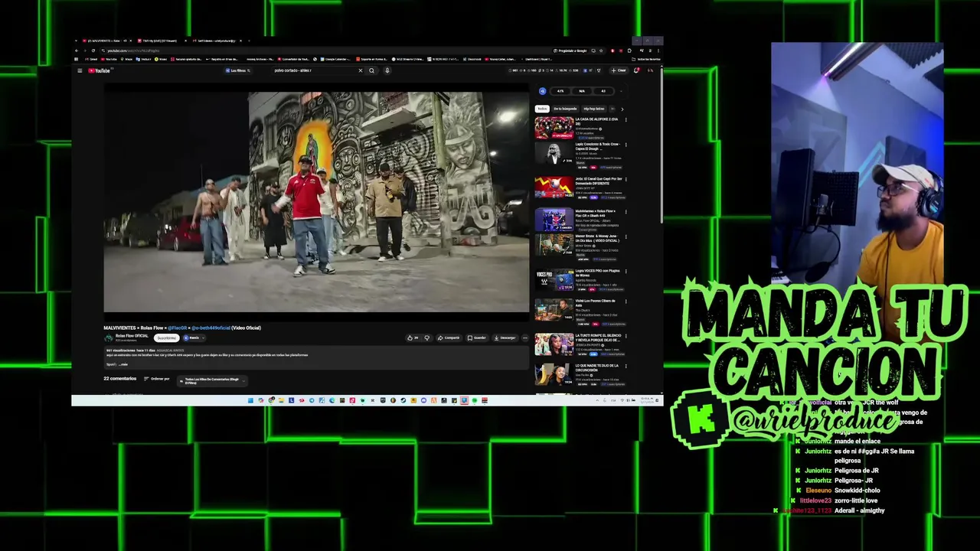980x551 pixels.
Task: Reload the page with browser refresh icon
Action: 93,51
